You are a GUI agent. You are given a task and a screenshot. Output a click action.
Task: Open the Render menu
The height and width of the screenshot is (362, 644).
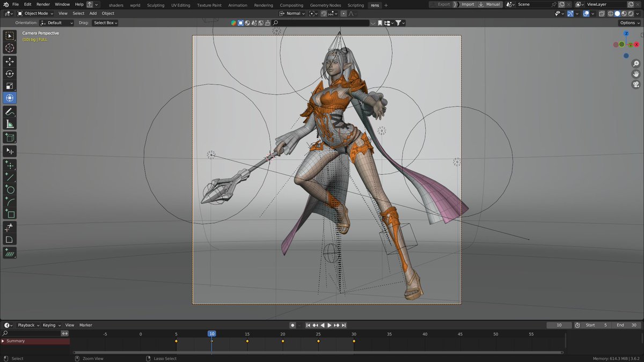43,4
